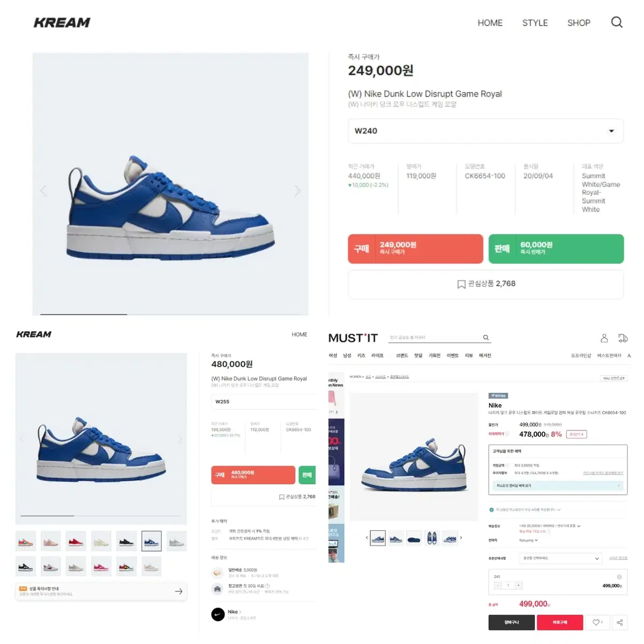
Task: Remove the selected 240 size option
Action: tap(619, 577)
